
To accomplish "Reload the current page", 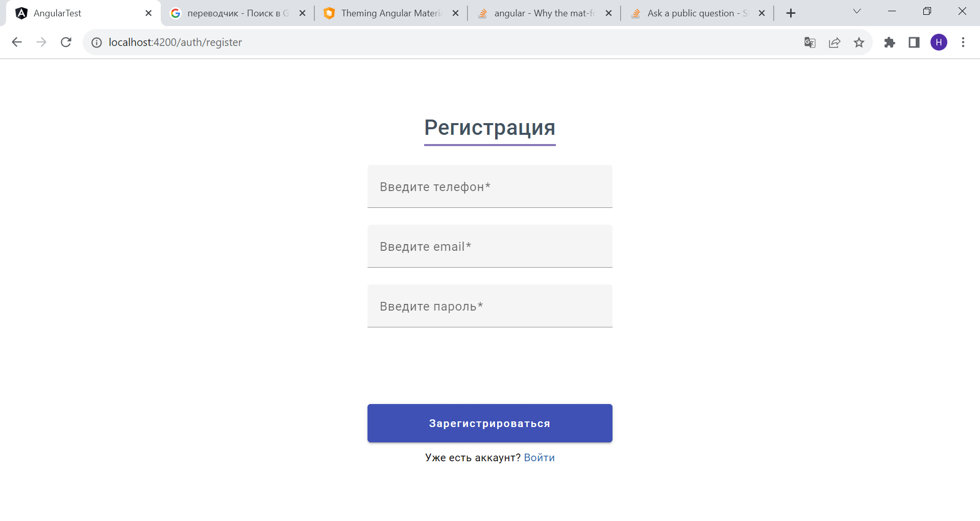I will (x=66, y=42).
